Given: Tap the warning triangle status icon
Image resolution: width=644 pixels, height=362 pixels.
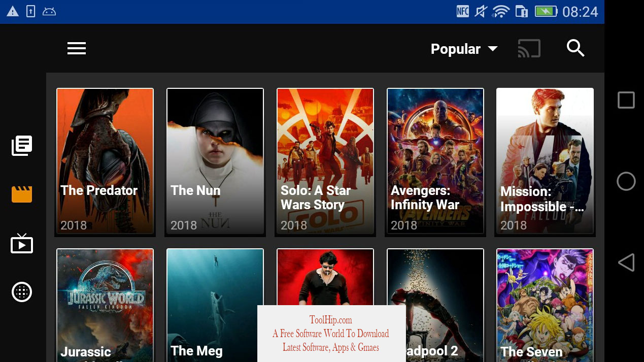Looking at the screenshot, I should click(x=13, y=12).
